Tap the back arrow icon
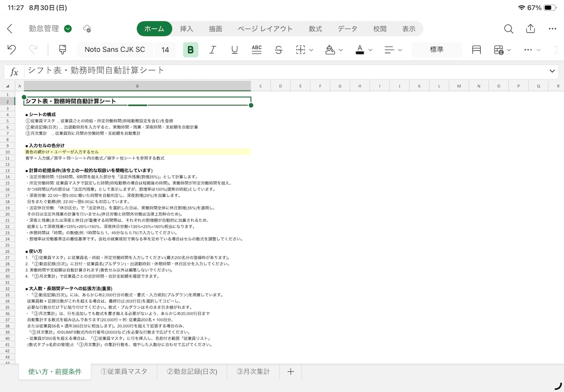This screenshot has height=392, width=564. point(10,29)
